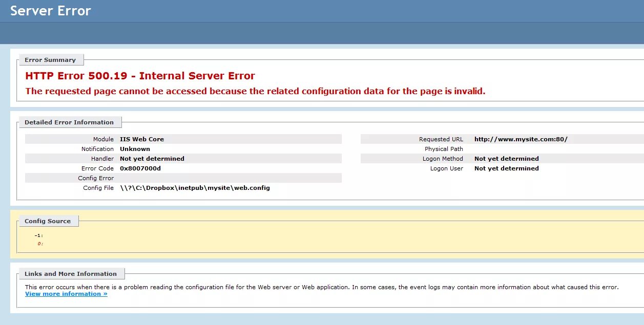Click the 'Error Code' field label
The width and height of the screenshot is (644, 325).
(97, 168)
